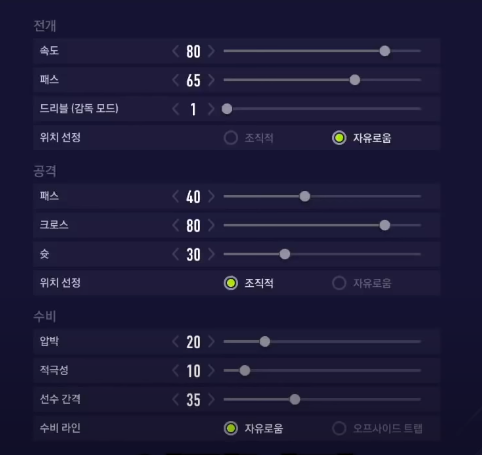
Task: Increase 공격 패스 value with right arrow
Action: [211, 196]
